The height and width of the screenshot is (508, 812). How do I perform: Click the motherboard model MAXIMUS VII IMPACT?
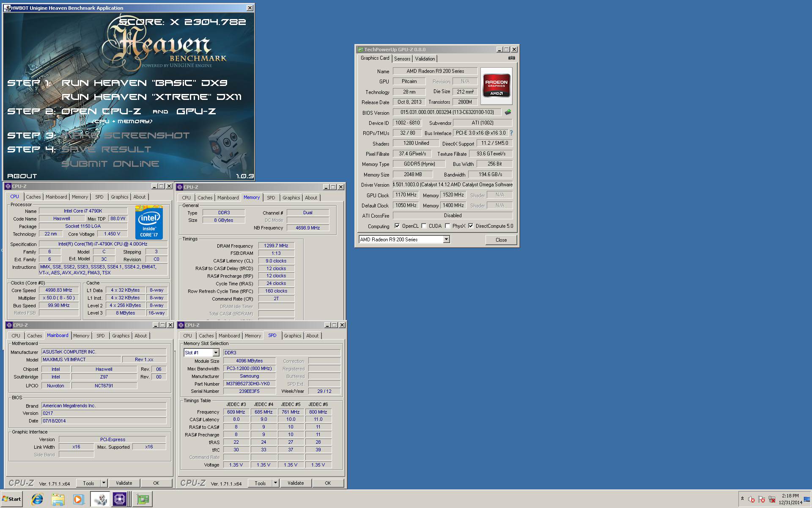(81, 359)
